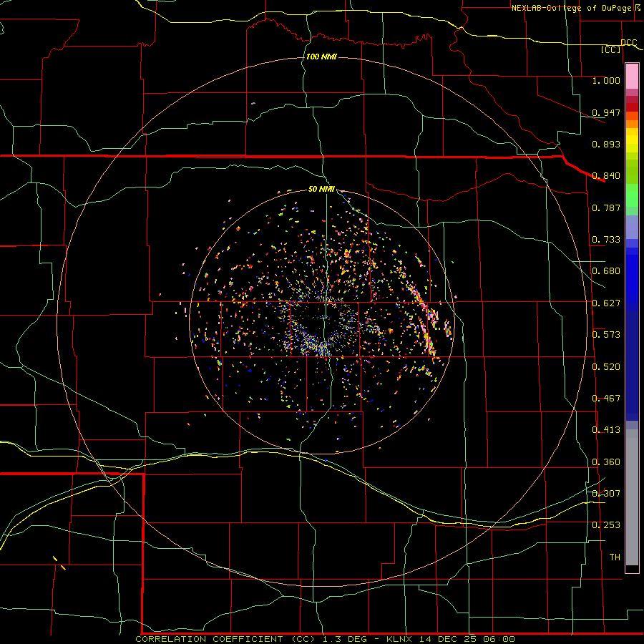
Task: Select the orange segment of color scale
Action: 632,124
